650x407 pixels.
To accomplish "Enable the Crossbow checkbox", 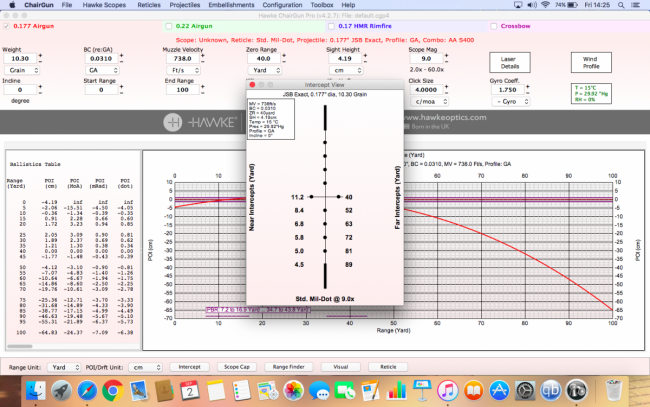I will coord(494,26).
